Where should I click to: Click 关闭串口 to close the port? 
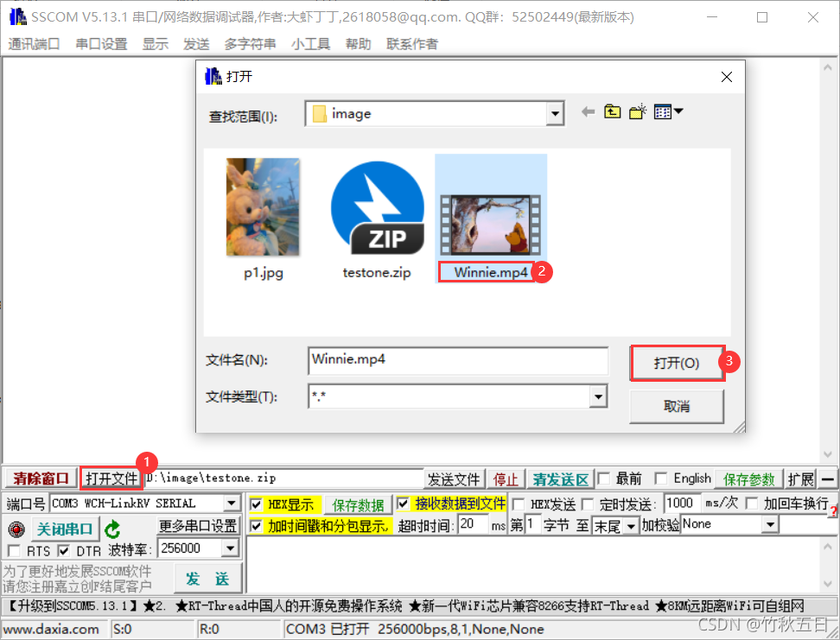tap(65, 529)
